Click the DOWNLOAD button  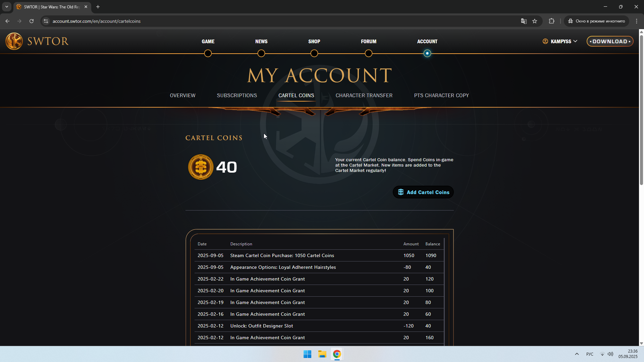tap(610, 42)
